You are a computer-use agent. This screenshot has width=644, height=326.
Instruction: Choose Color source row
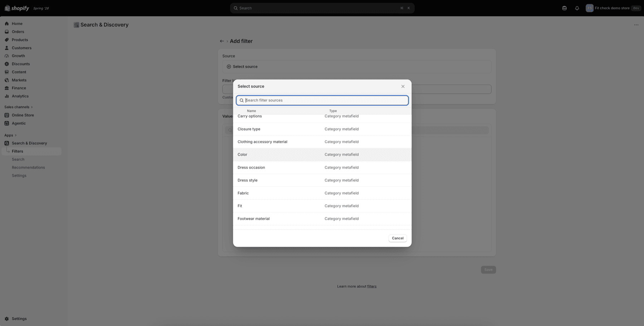[322, 155]
